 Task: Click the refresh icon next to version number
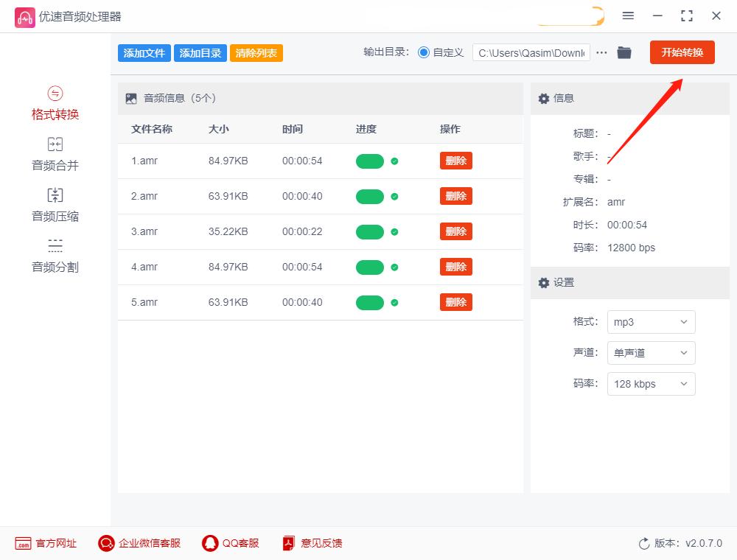click(642, 543)
